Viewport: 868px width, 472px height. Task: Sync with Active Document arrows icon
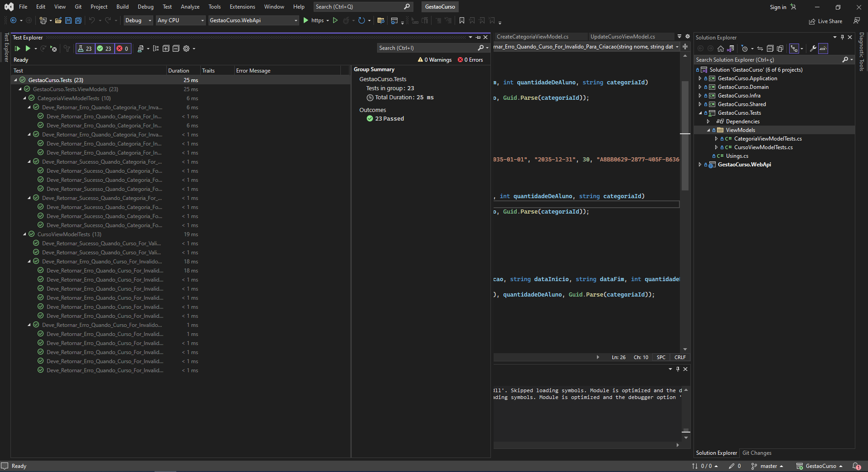(x=760, y=49)
